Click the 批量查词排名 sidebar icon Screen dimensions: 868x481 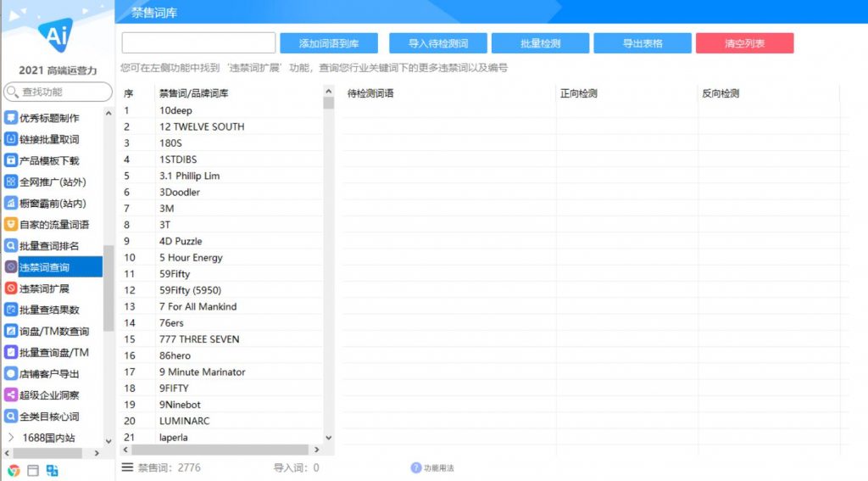(x=10, y=245)
